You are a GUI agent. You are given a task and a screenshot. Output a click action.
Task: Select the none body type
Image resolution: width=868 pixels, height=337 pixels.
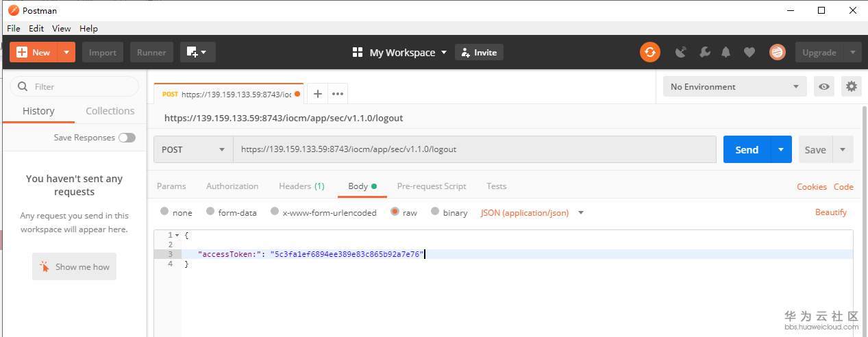click(164, 212)
